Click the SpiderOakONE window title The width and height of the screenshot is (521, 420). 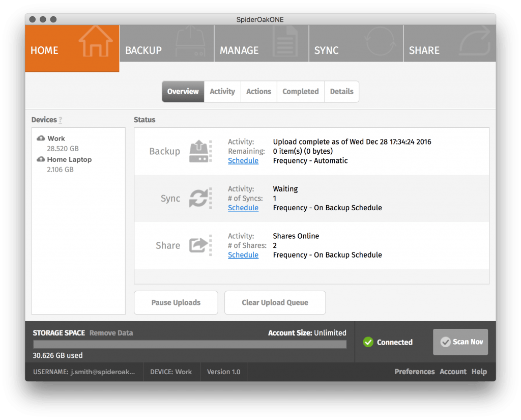[260, 20]
